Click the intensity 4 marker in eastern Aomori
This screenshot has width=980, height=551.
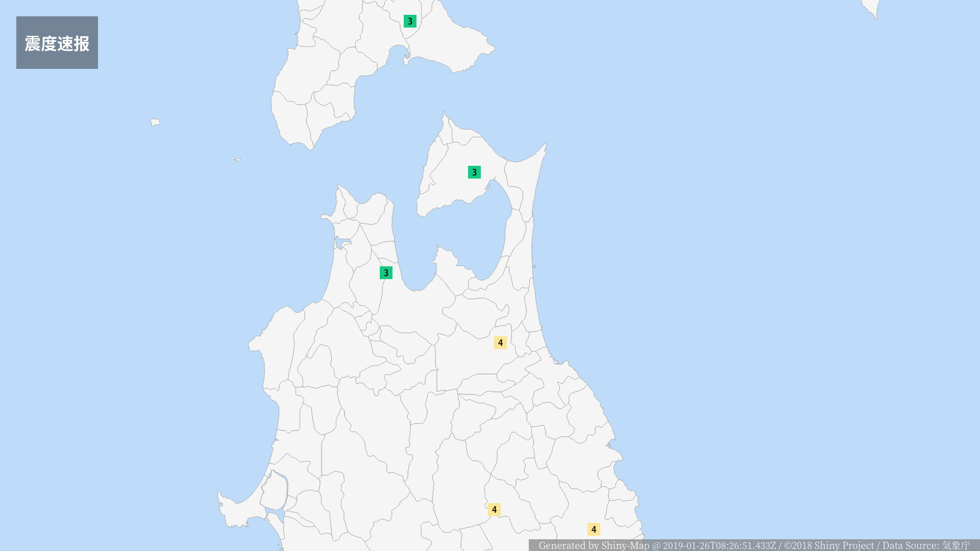pyautogui.click(x=500, y=343)
